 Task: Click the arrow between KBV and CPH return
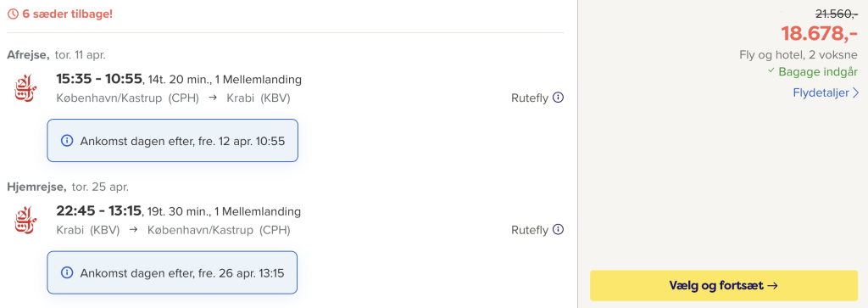pyautogui.click(x=133, y=230)
